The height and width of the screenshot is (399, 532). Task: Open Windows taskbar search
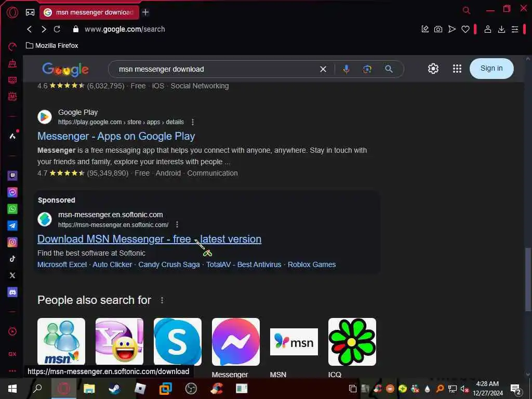(x=37, y=389)
